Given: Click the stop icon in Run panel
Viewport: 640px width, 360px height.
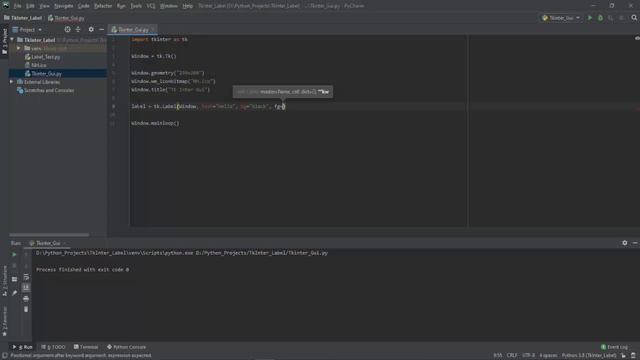Looking at the screenshot, I should click(14, 266).
